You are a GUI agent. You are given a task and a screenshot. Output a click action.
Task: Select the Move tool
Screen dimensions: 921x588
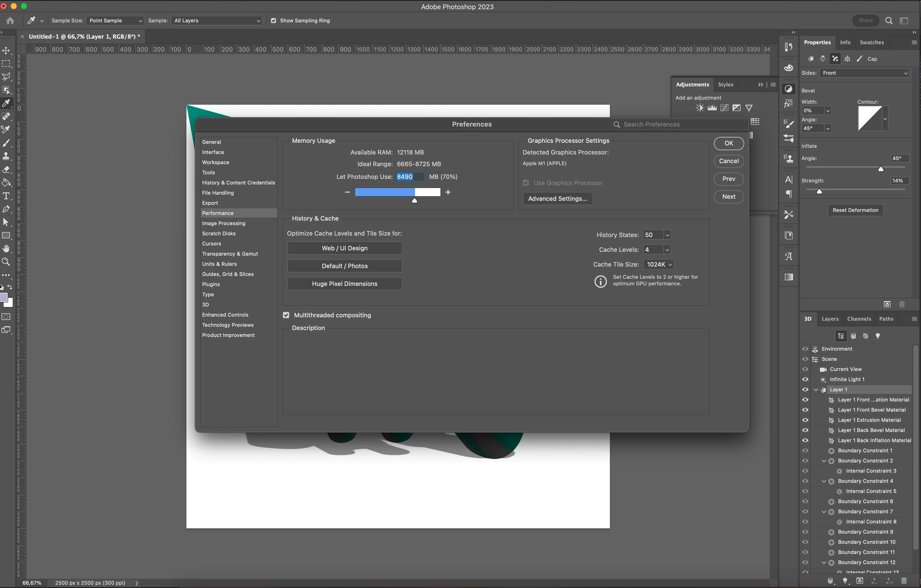[x=6, y=51]
